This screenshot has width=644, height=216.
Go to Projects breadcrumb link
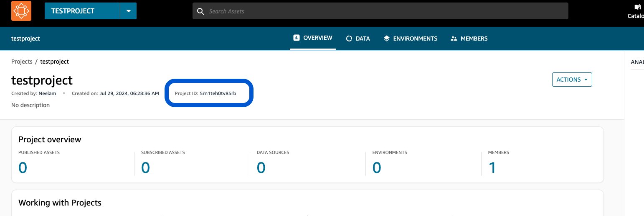click(x=22, y=62)
